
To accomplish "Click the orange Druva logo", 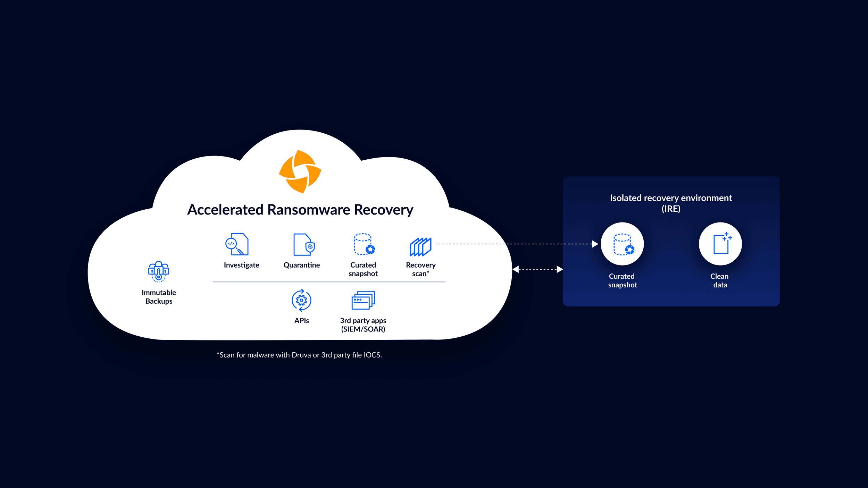I will click(300, 171).
